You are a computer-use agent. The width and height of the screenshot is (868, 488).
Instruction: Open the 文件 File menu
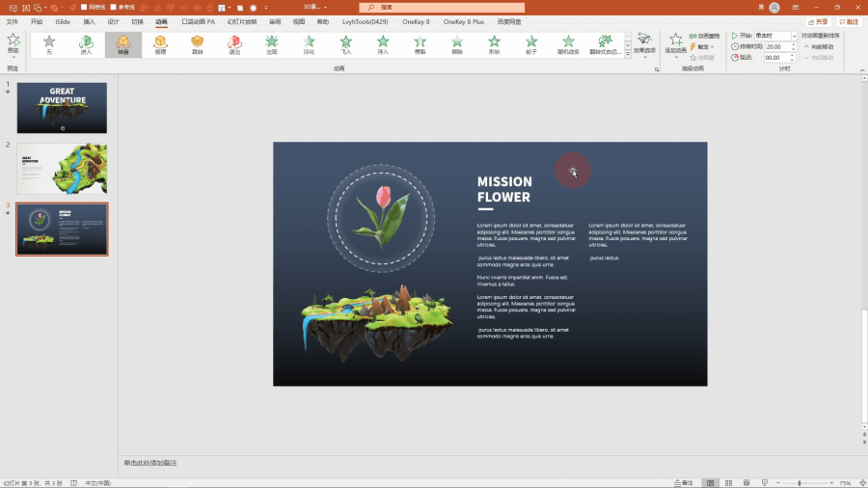pos(13,21)
